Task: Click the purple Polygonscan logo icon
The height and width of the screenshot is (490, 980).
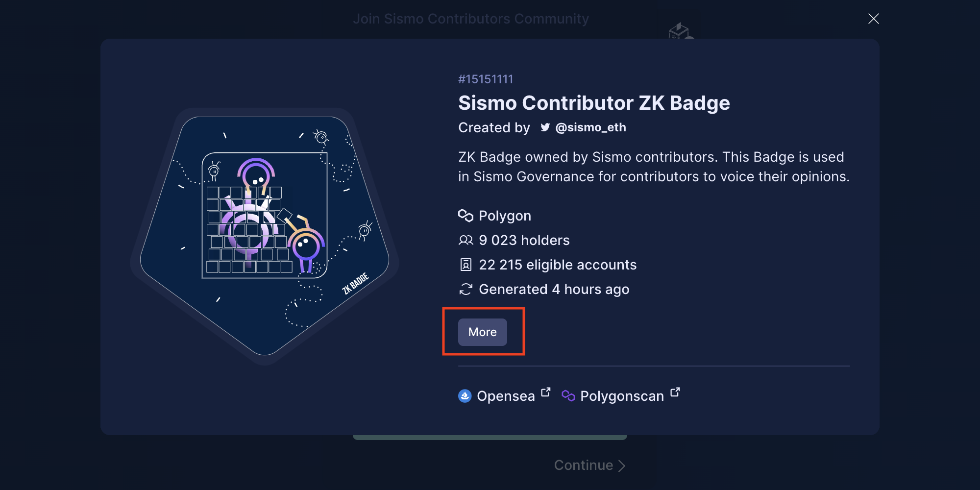Action: (568, 396)
